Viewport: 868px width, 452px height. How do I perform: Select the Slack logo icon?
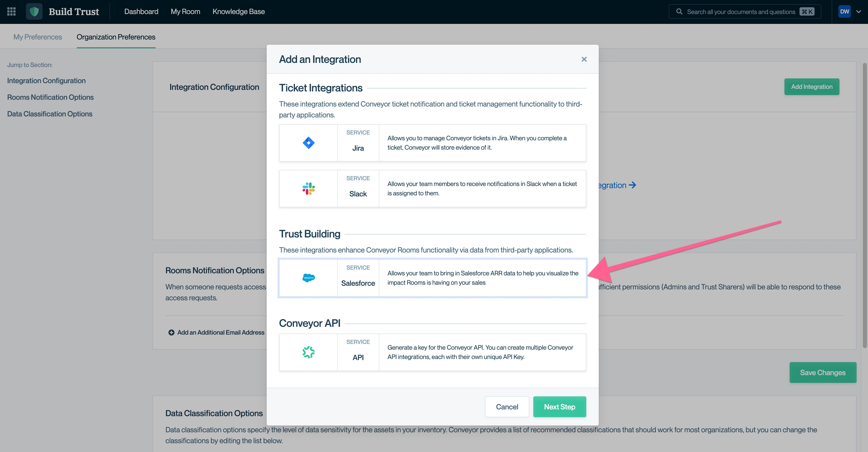(308, 189)
